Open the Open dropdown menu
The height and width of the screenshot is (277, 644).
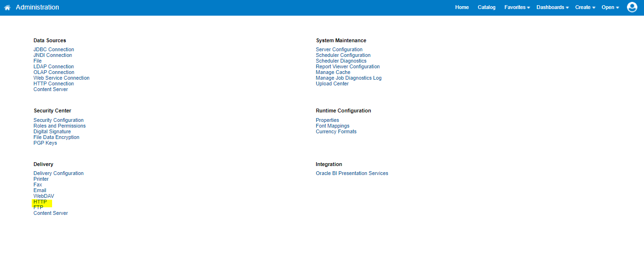pyautogui.click(x=610, y=7)
